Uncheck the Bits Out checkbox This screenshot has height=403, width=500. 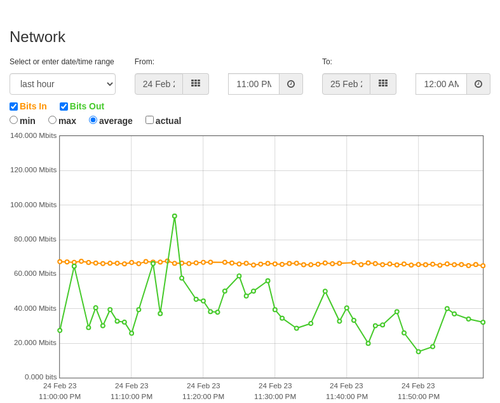[x=64, y=106]
